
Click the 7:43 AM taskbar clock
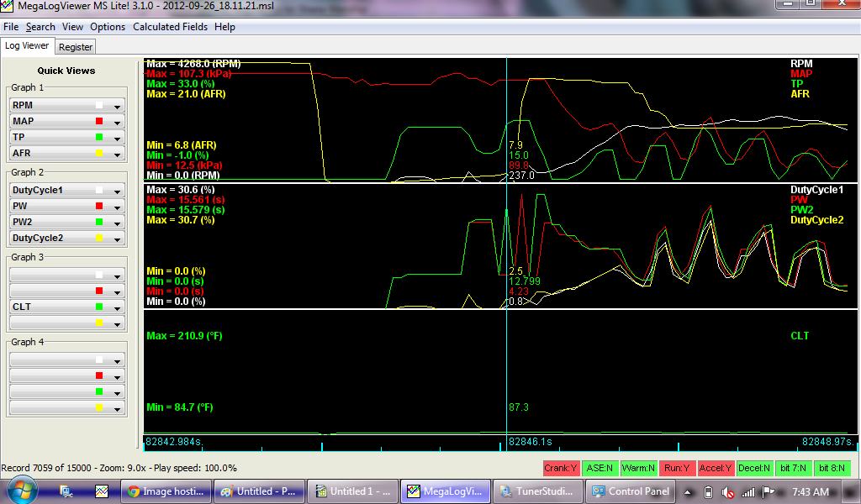[811, 492]
